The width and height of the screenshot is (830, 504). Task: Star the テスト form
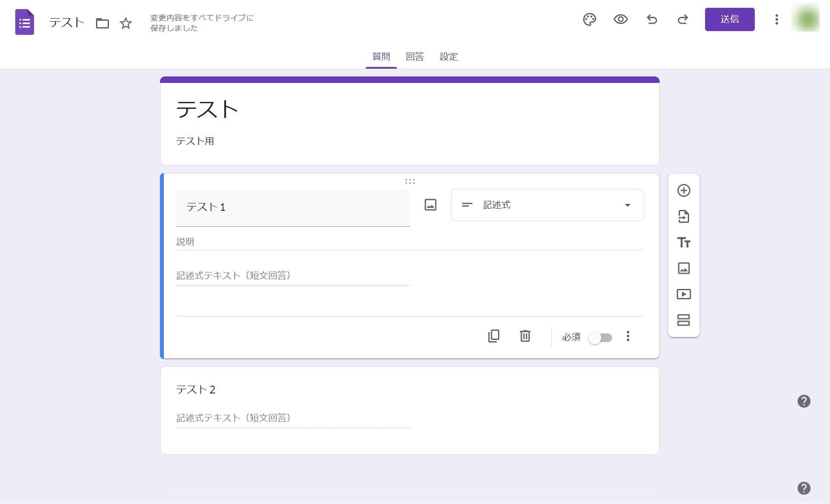[x=125, y=24]
